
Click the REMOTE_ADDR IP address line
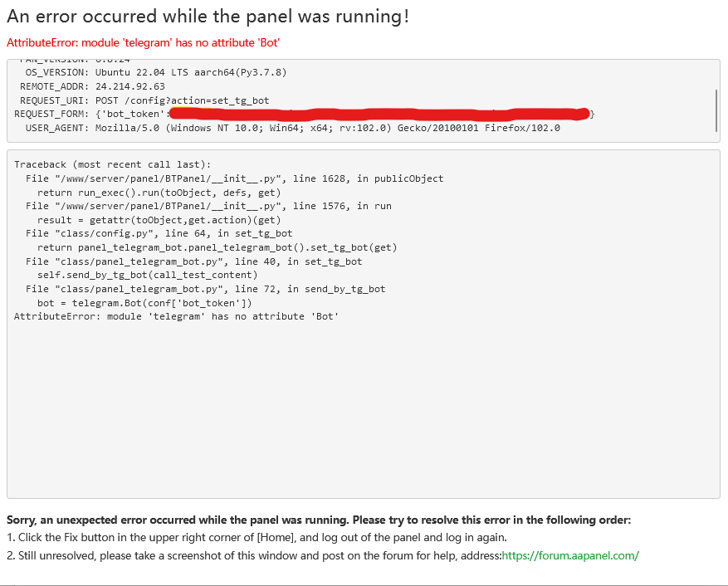(92, 86)
